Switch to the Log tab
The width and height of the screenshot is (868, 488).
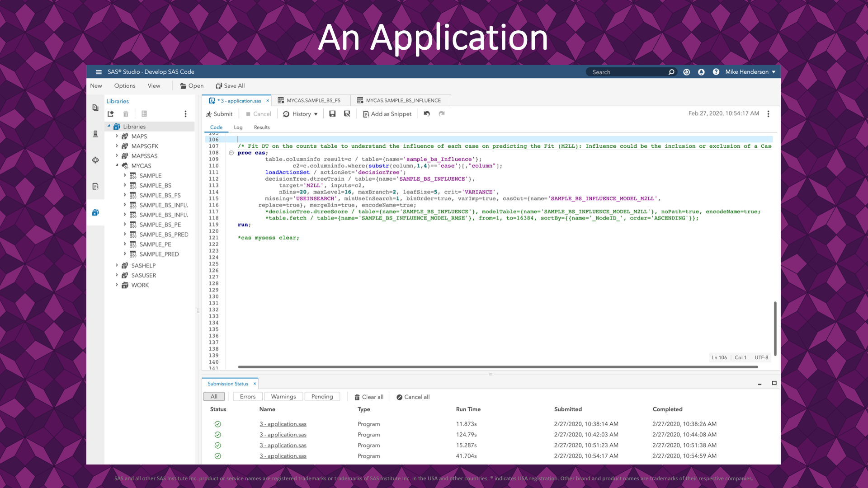point(238,127)
